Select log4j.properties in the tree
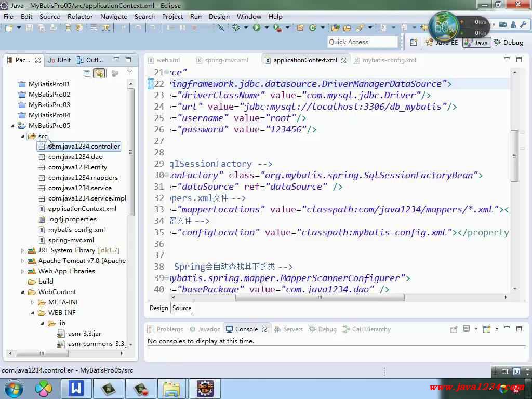This screenshot has width=532, height=399. (68, 219)
